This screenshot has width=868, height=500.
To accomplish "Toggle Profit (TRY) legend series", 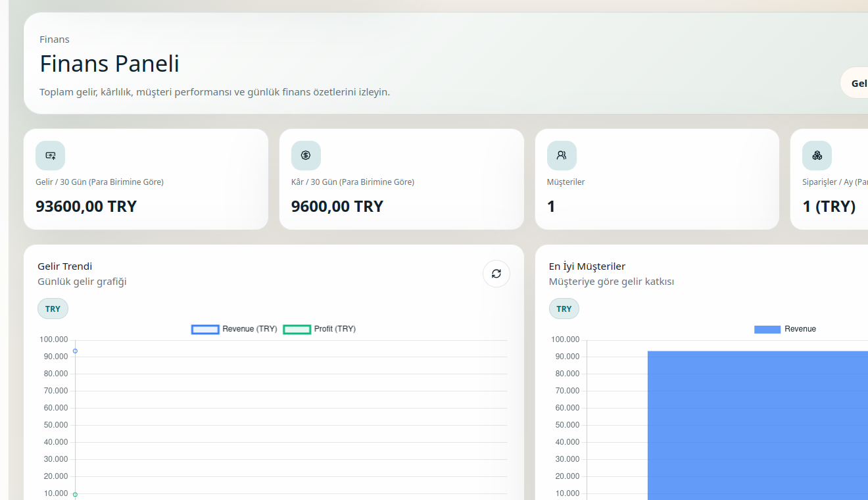I will tap(320, 329).
